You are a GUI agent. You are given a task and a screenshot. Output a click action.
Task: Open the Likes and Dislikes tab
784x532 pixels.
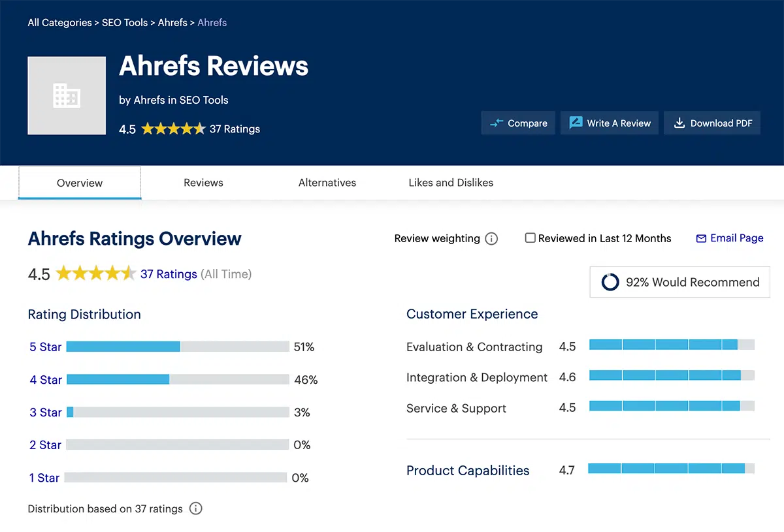coord(451,183)
